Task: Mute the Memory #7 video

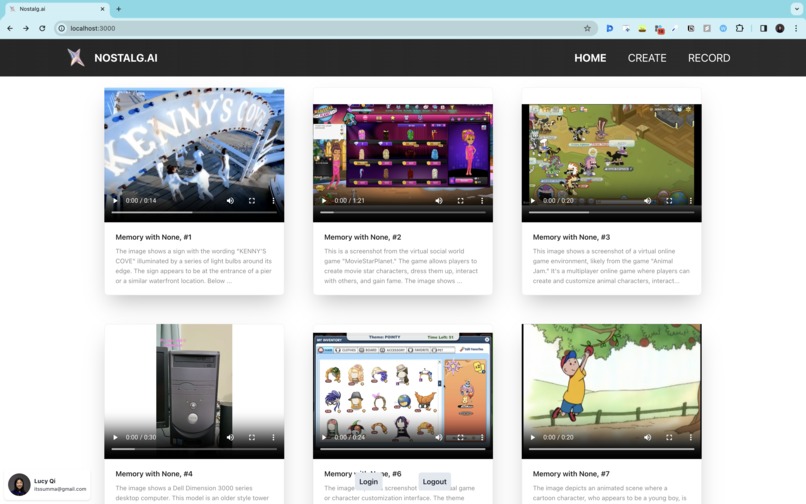Action: (x=648, y=437)
